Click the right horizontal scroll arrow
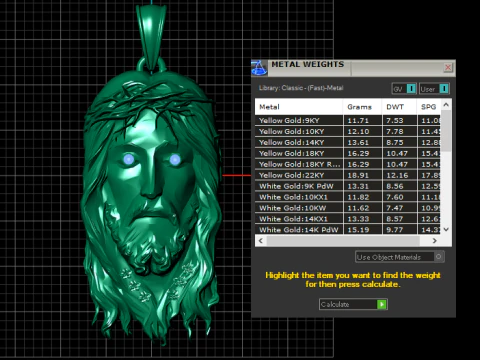 tap(434, 241)
